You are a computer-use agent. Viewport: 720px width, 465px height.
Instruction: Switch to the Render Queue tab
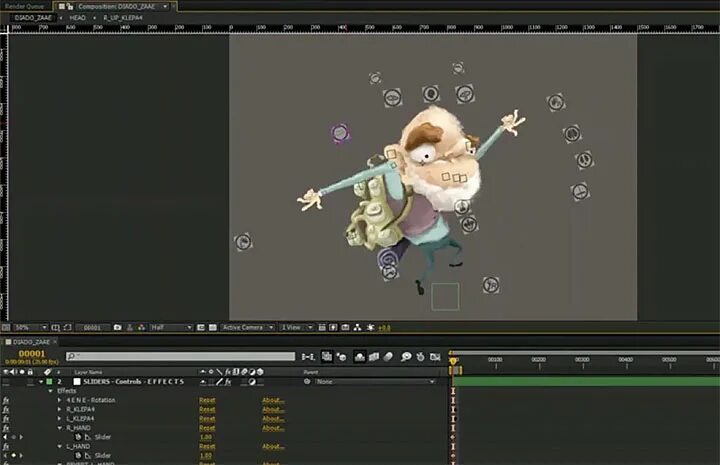pos(24,6)
